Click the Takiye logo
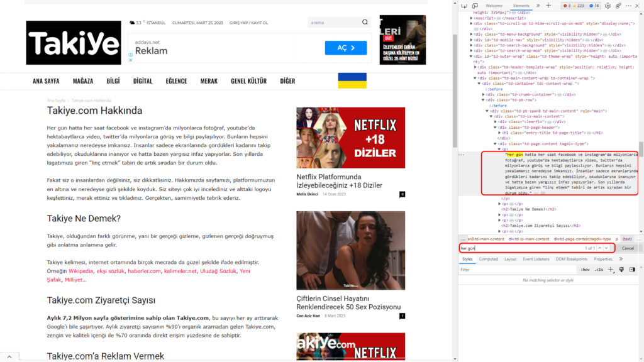 point(74,43)
